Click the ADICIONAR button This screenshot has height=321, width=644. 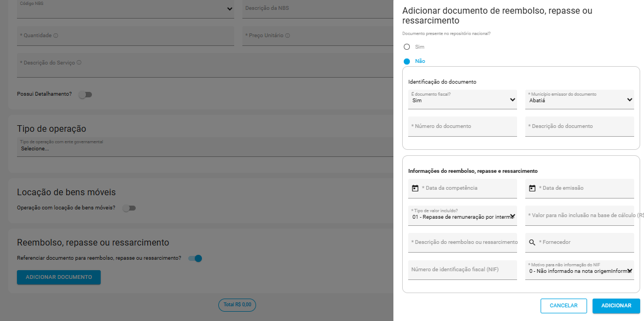click(616, 306)
